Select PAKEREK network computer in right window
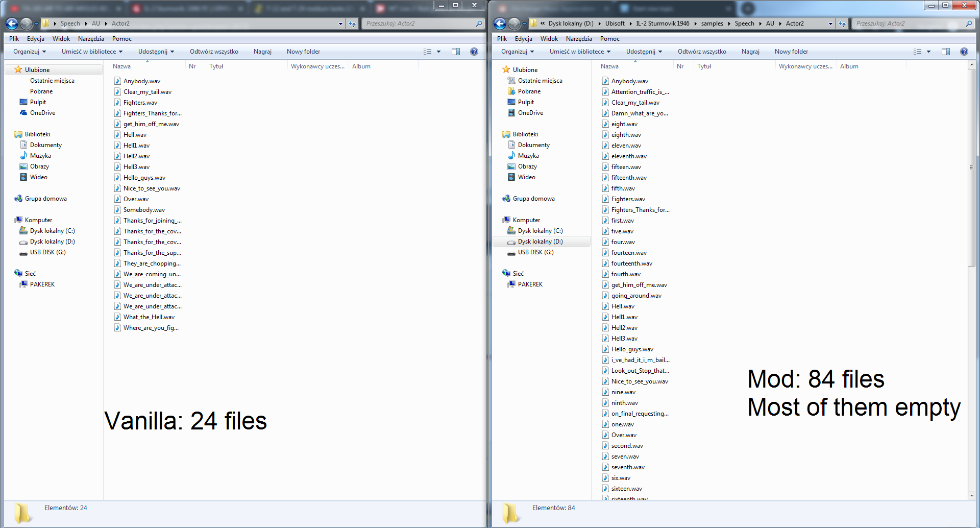The height and width of the screenshot is (528, 980). tap(530, 284)
